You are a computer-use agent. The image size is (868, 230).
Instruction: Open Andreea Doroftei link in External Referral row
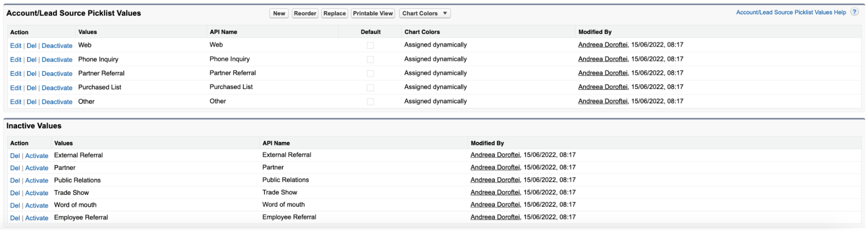click(495, 155)
